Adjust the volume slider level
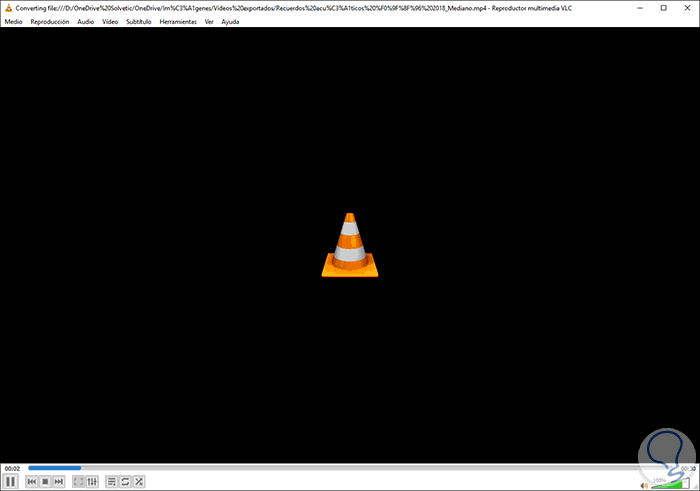This screenshot has height=491, width=700. click(671, 484)
